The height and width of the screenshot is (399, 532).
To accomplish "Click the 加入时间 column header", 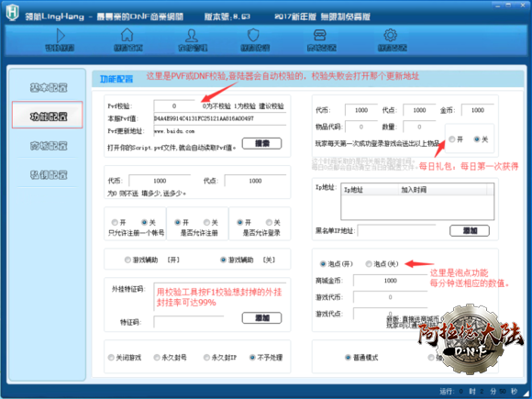I will click(442, 190).
